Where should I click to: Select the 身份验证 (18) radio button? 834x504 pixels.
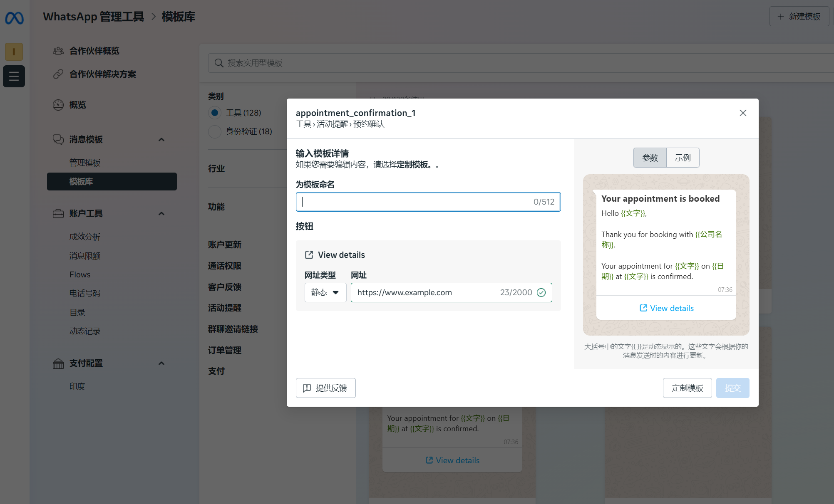click(215, 131)
